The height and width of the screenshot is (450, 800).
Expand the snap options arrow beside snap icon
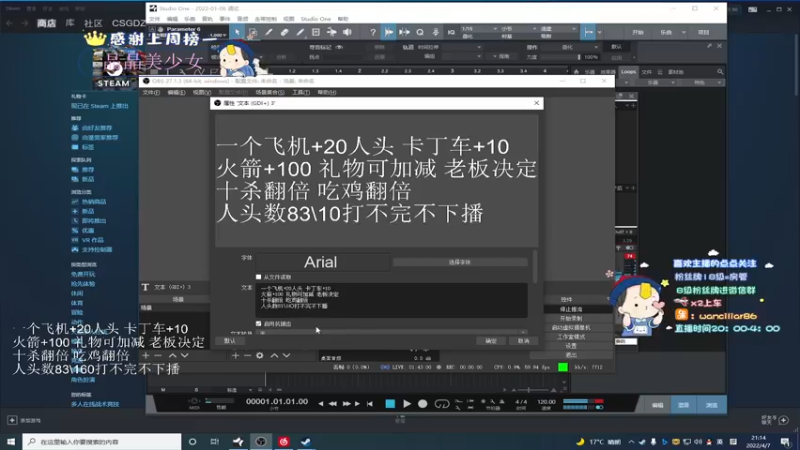point(599,33)
